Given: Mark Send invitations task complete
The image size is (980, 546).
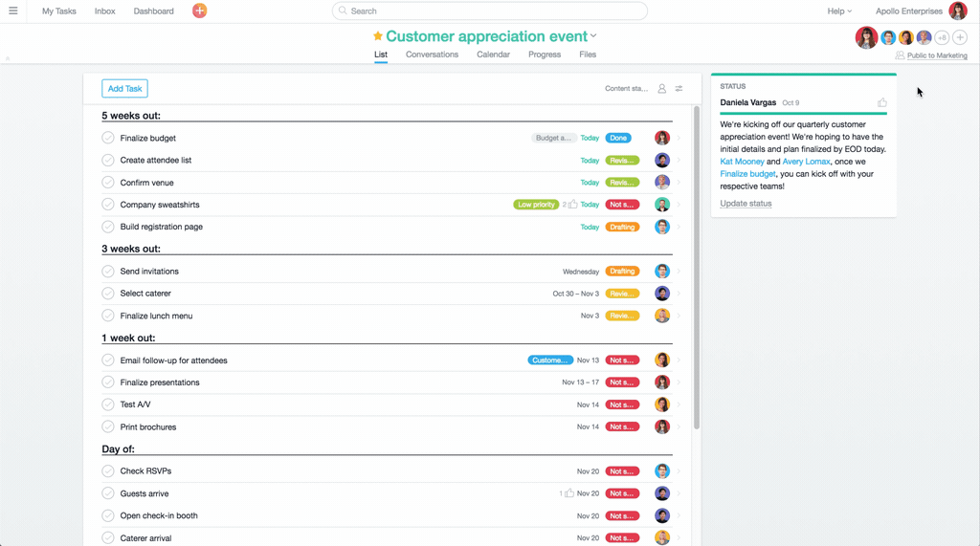Looking at the screenshot, I should click(108, 272).
